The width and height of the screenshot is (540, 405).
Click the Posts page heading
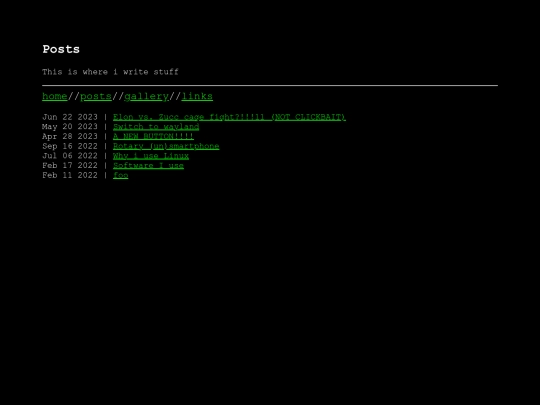pyautogui.click(x=61, y=49)
